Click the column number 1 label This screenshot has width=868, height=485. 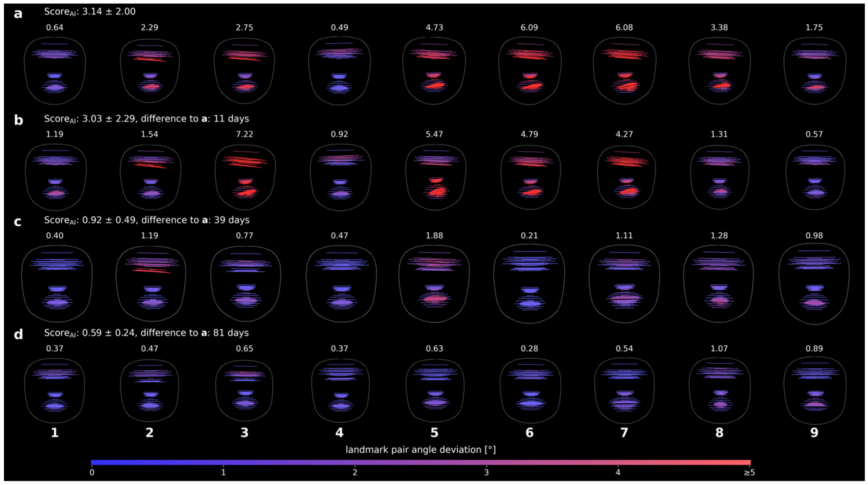tap(55, 433)
